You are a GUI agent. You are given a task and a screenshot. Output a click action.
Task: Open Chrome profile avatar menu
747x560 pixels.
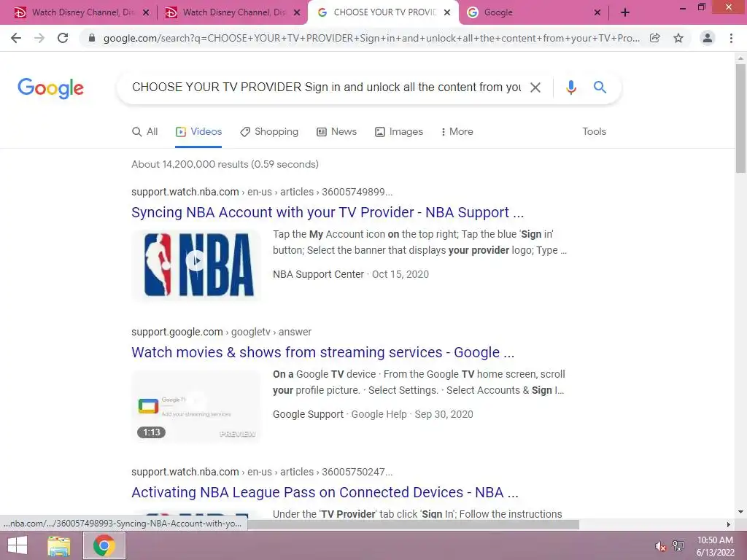(x=708, y=38)
